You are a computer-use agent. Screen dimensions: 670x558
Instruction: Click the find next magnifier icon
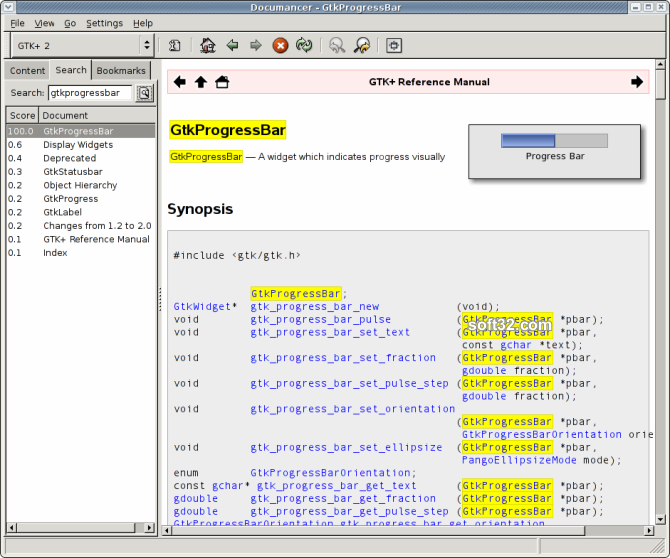[362, 45]
